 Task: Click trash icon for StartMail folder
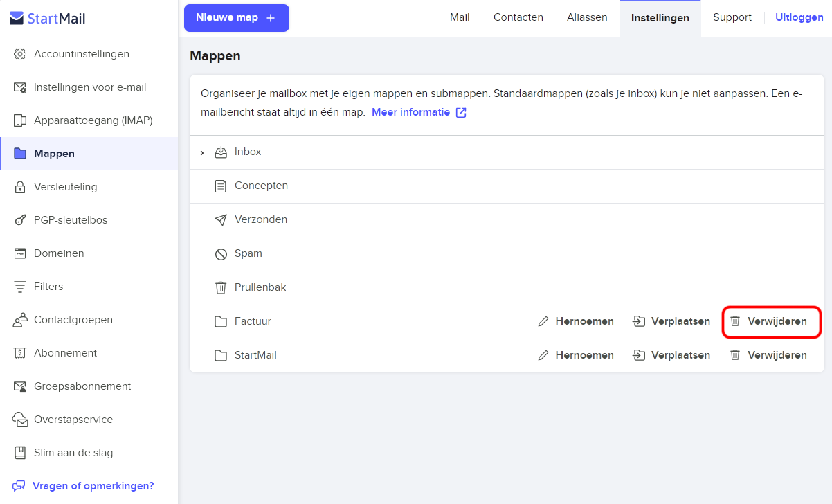(735, 355)
